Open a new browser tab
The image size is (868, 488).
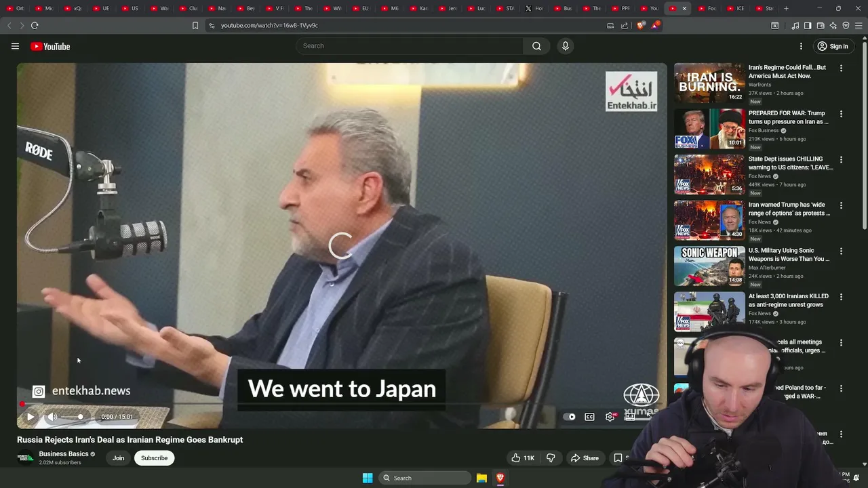tap(786, 8)
